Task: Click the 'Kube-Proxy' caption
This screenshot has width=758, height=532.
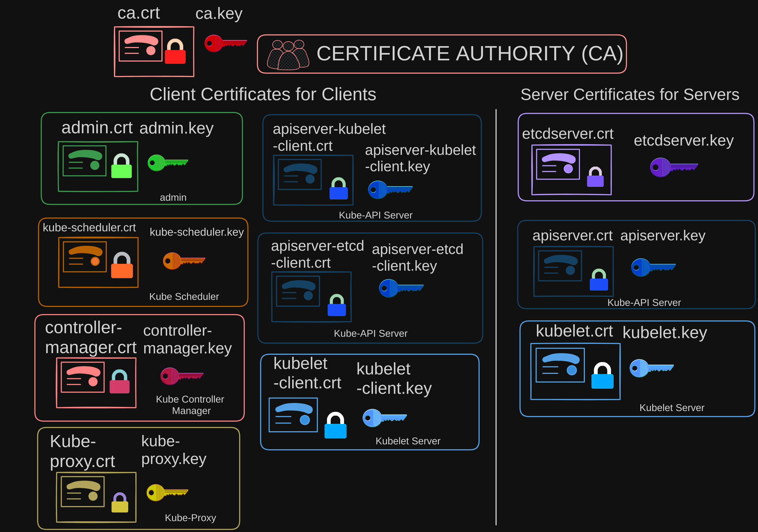Action: pos(190,518)
